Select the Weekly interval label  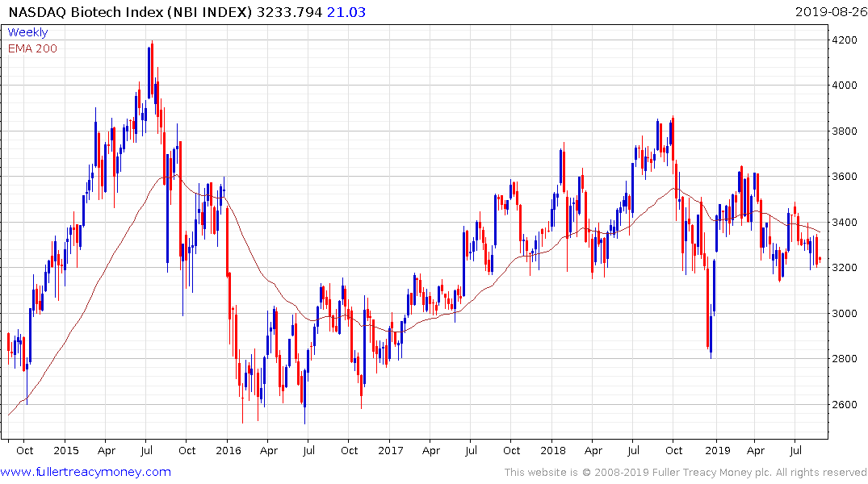pos(27,32)
